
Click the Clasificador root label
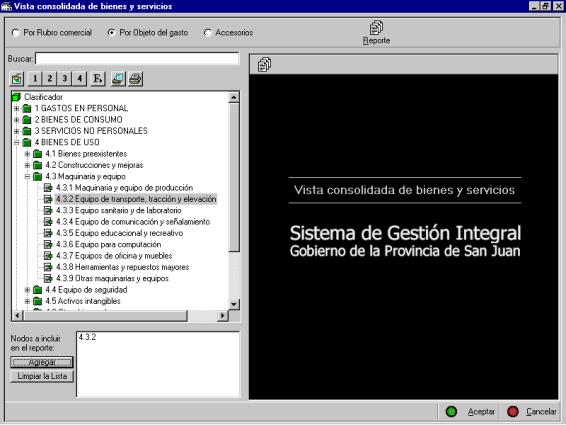(43, 97)
